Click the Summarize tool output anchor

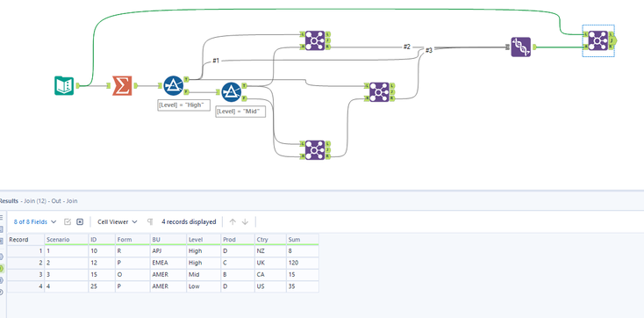[135, 85]
